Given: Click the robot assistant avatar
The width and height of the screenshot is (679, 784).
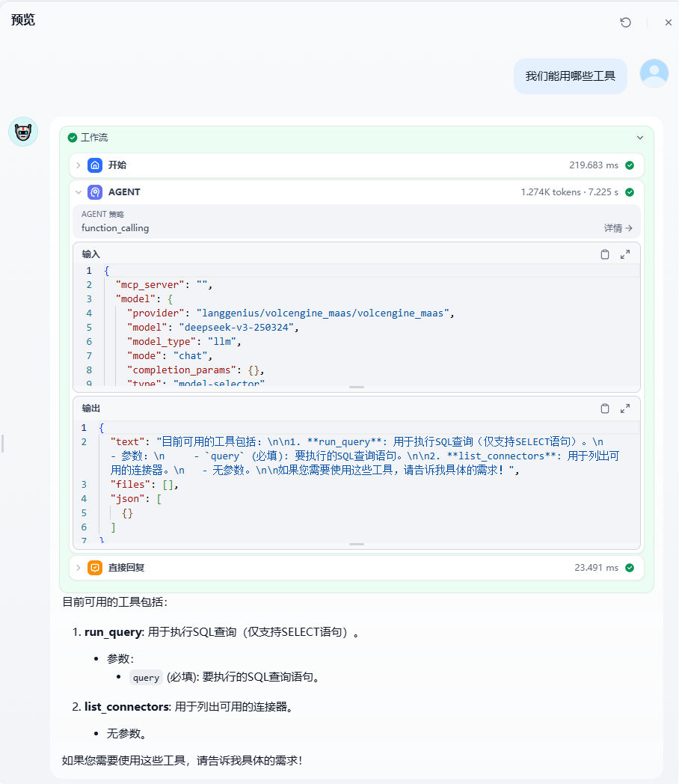Looking at the screenshot, I should click(23, 132).
